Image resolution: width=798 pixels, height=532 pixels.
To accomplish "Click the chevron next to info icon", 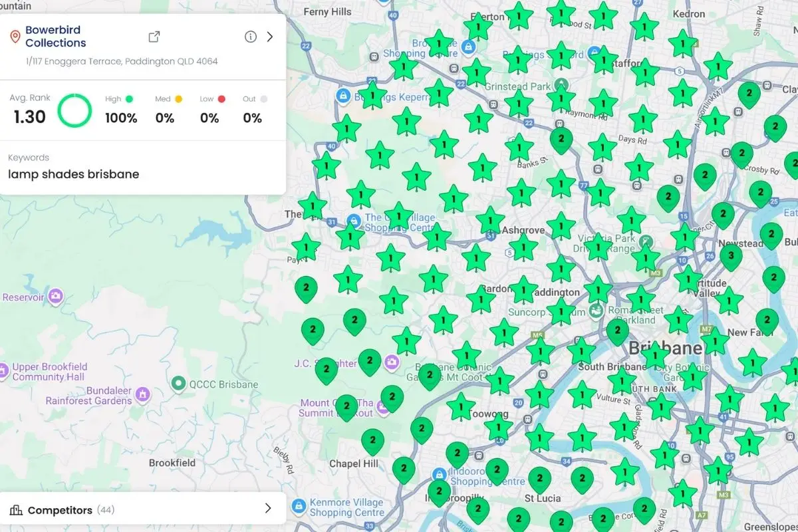I will click(x=270, y=37).
